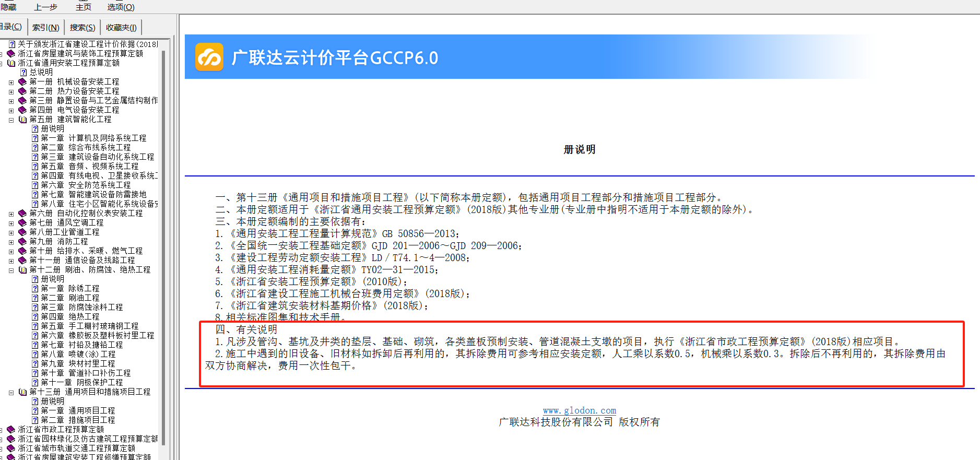This screenshot has height=460, width=980.
Task: Select 第七章 衬铅及搪铅工程
Action: (82, 345)
